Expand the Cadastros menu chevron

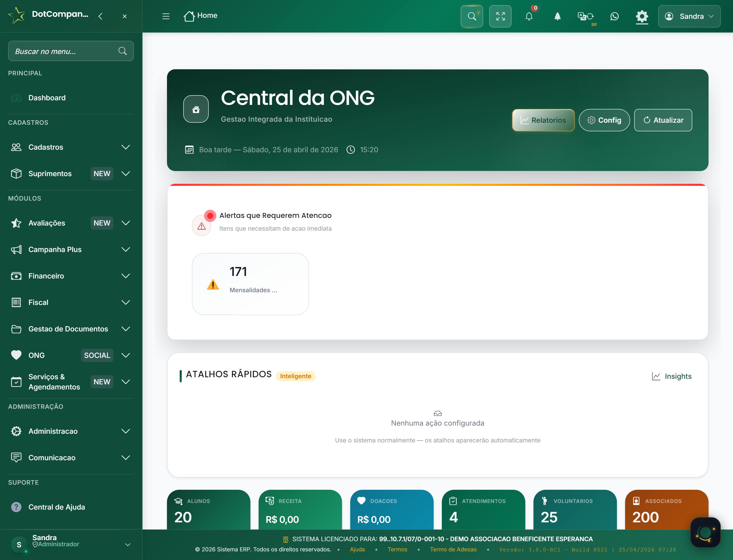(x=126, y=147)
